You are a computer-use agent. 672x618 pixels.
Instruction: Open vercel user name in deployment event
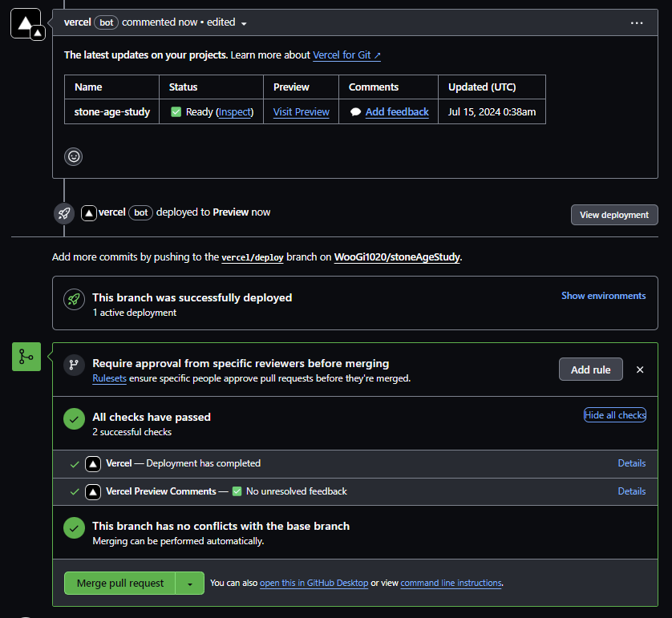pyautogui.click(x=111, y=212)
